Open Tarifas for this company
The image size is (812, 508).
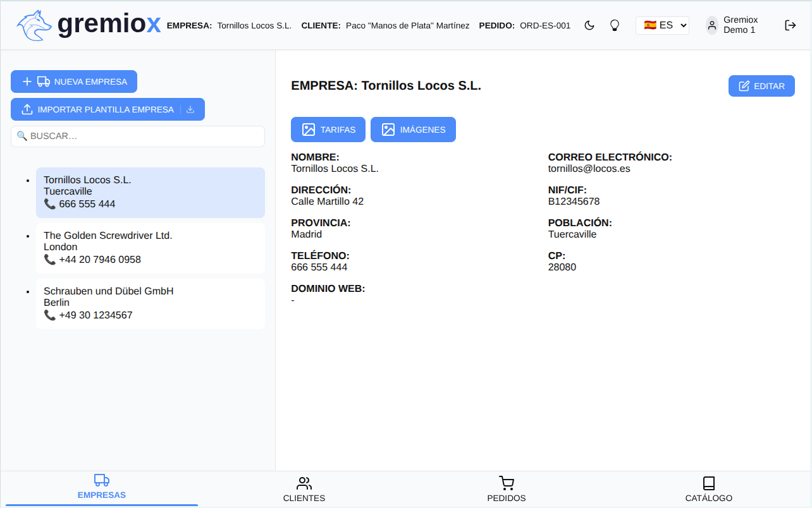click(328, 130)
